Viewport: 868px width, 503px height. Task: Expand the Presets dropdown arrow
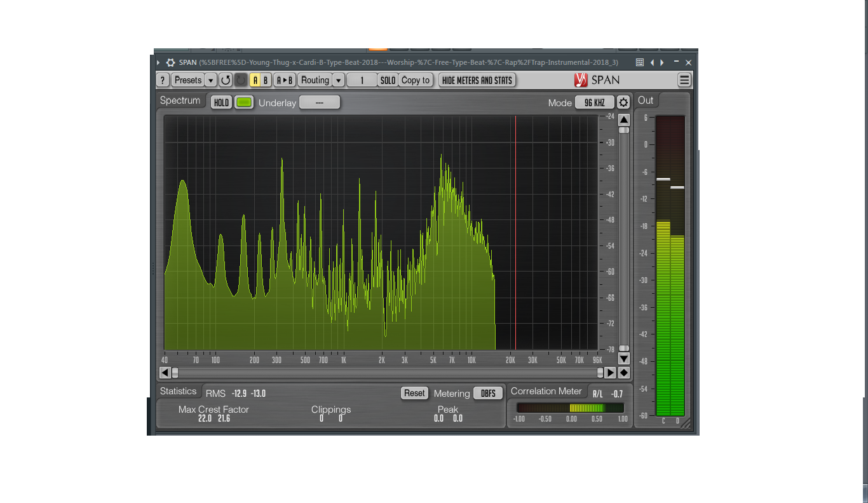point(211,80)
